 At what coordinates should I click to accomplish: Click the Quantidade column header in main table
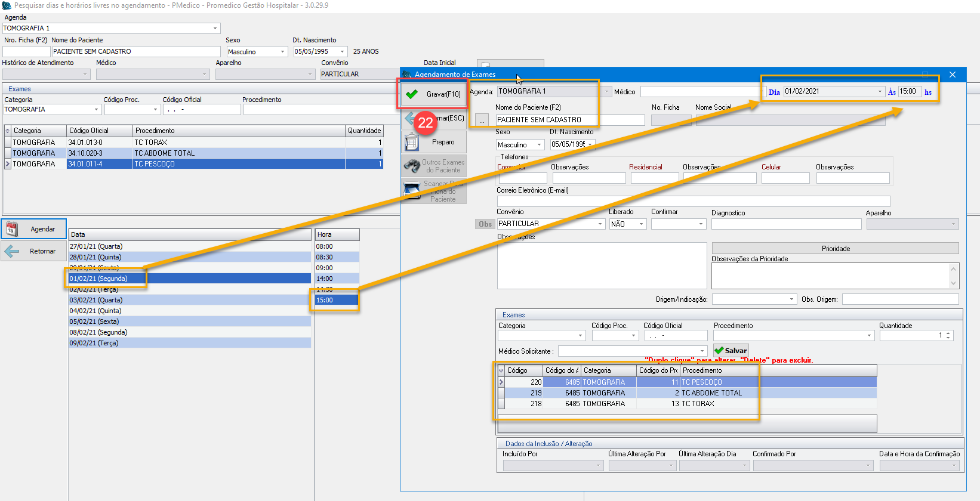click(364, 131)
